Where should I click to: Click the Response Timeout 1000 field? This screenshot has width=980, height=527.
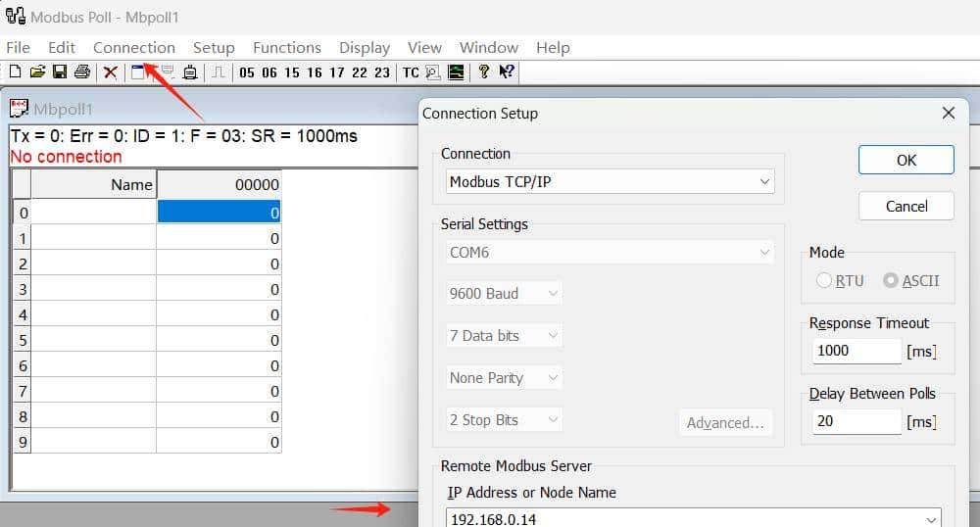pyautogui.click(x=857, y=351)
